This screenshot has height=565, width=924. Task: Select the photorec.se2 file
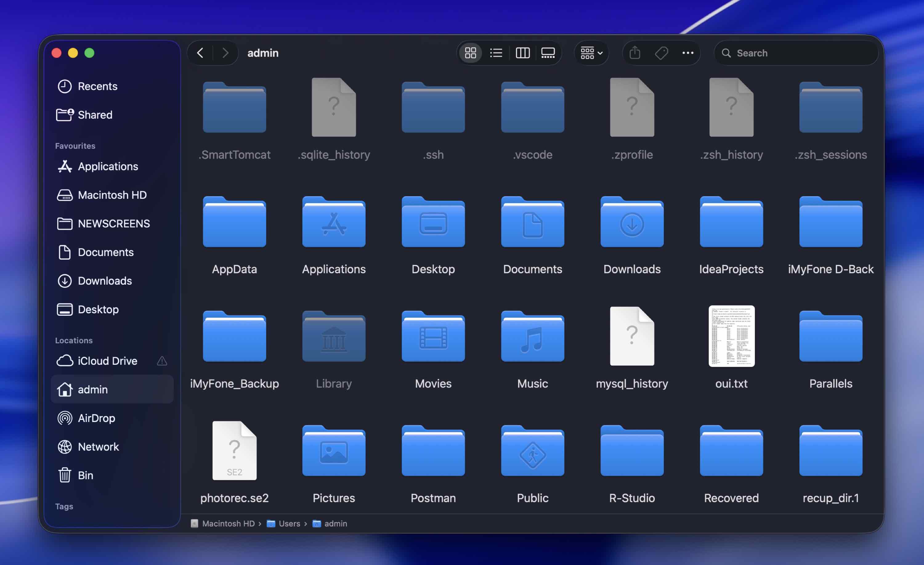pos(234,451)
